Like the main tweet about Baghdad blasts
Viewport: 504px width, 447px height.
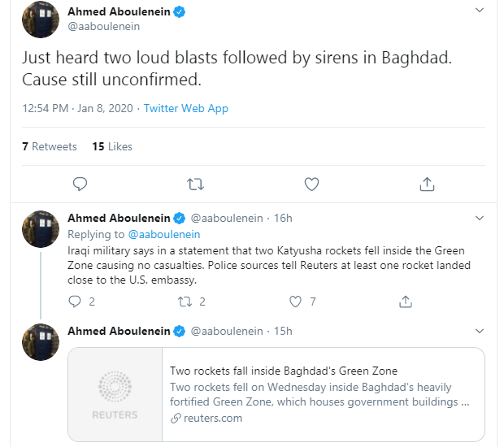pos(311,184)
